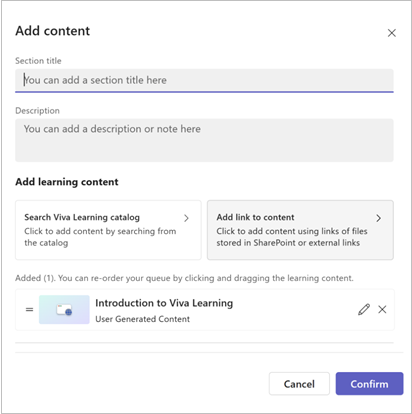This screenshot has width=412, height=414.
Task: Remove Introduction to Viva Learning from queue
Action: tap(382, 309)
